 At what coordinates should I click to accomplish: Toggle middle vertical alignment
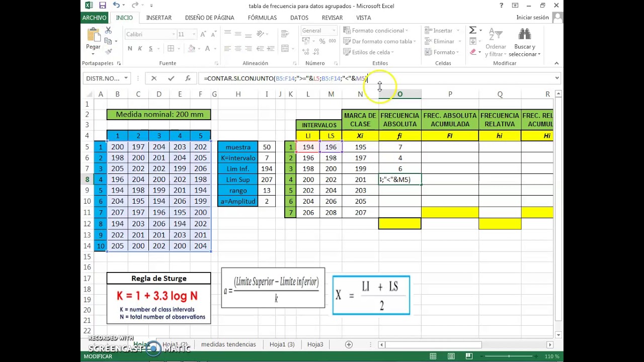(x=238, y=33)
